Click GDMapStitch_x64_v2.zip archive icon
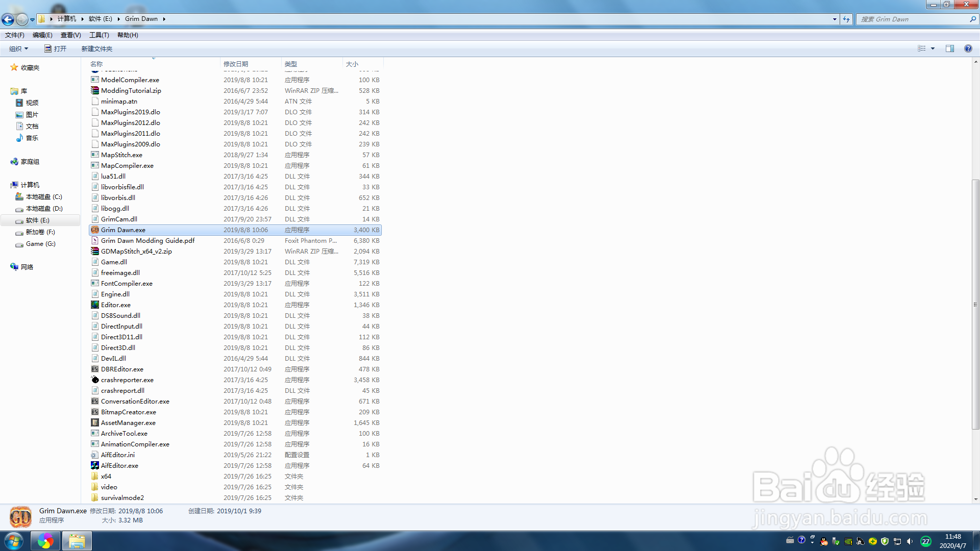Image resolution: width=980 pixels, height=551 pixels. point(95,252)
